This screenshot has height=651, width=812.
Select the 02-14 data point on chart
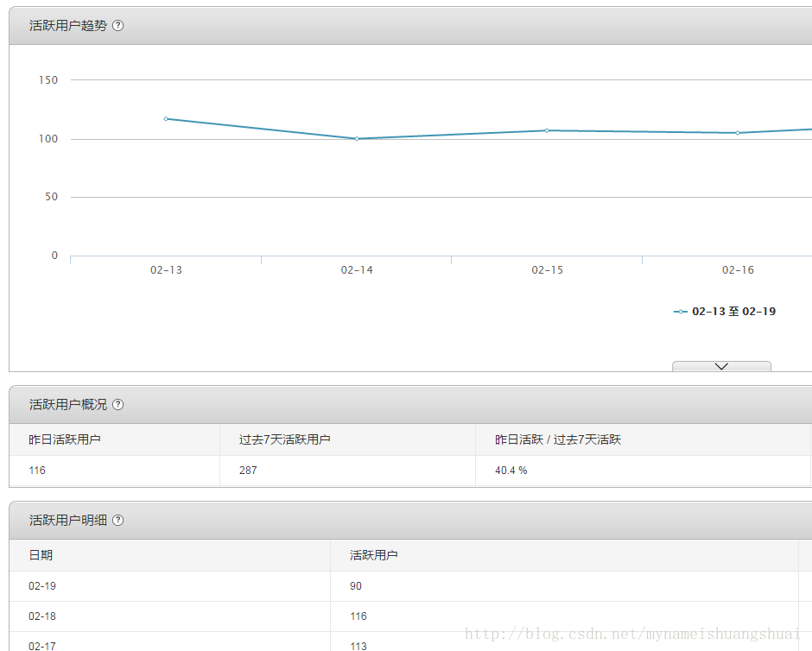[x=357, y=139]
